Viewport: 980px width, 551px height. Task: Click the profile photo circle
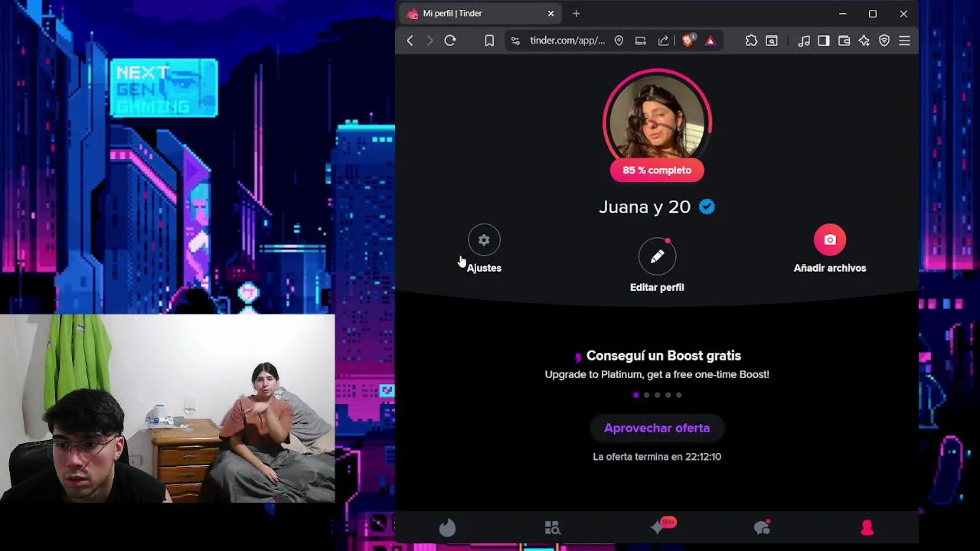coord(657,119)
